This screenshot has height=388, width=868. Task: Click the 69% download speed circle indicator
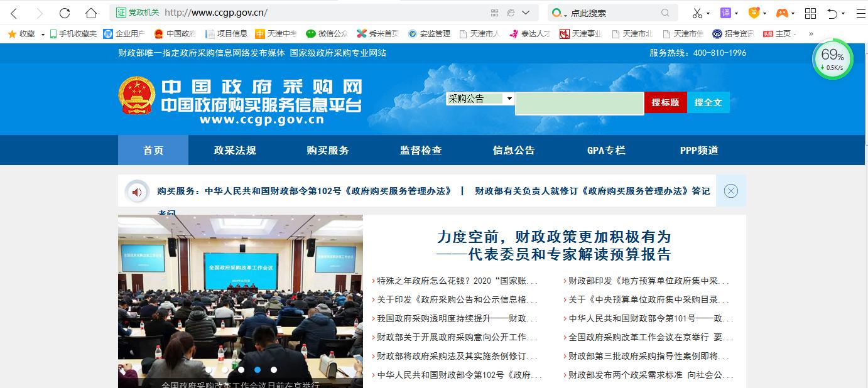pos(832,58)
